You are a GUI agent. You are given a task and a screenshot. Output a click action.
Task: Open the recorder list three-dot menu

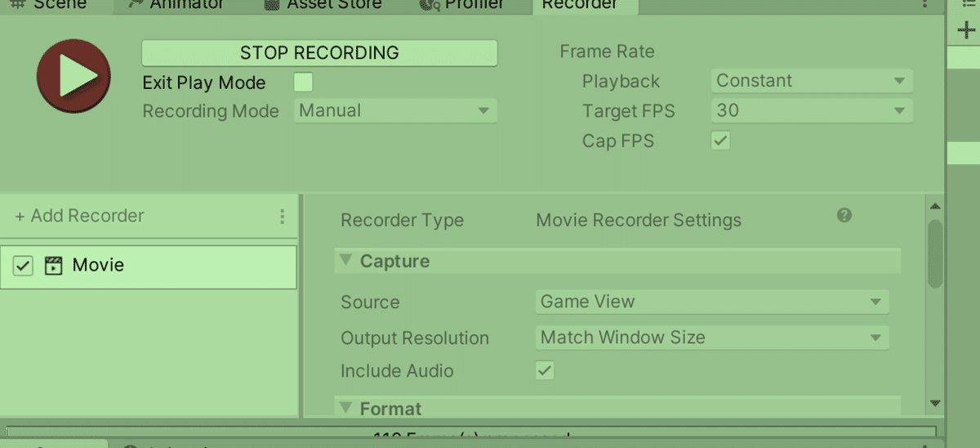[x=283, y=217]
